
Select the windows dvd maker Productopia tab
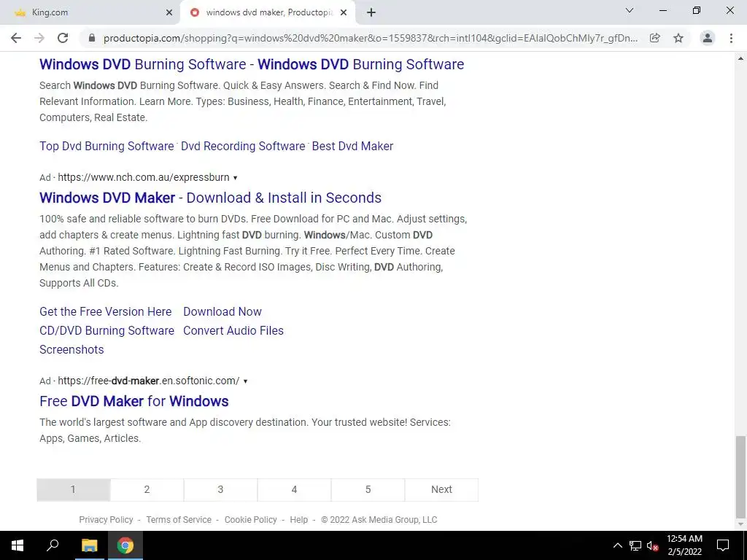pos(268,12)
